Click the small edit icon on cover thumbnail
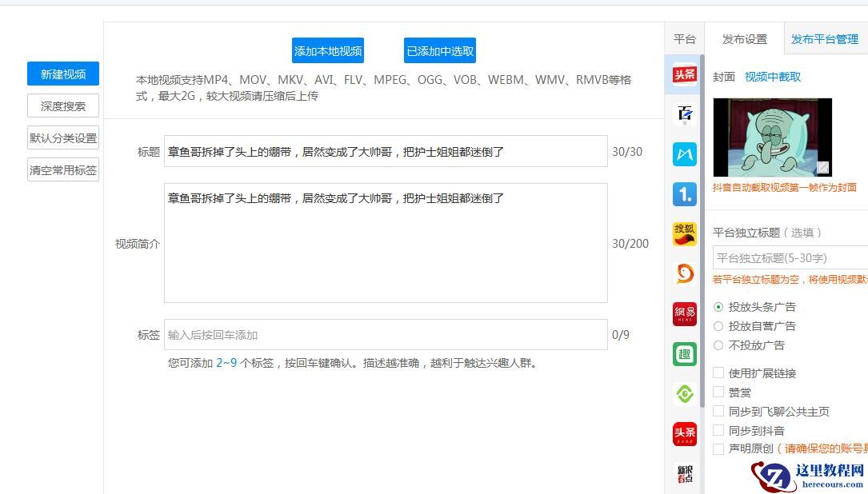The height and width of the screenshot is (494, 868). pos(822,167)
